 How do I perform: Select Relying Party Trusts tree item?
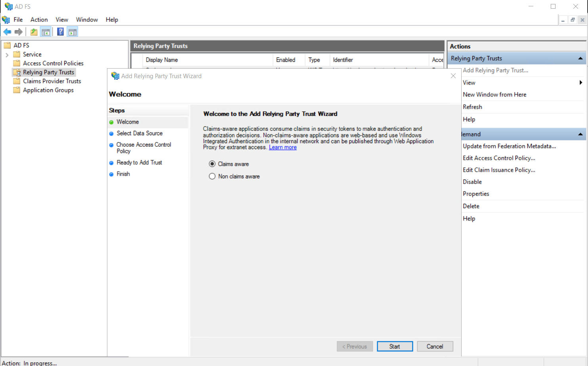tap(48, 72)
